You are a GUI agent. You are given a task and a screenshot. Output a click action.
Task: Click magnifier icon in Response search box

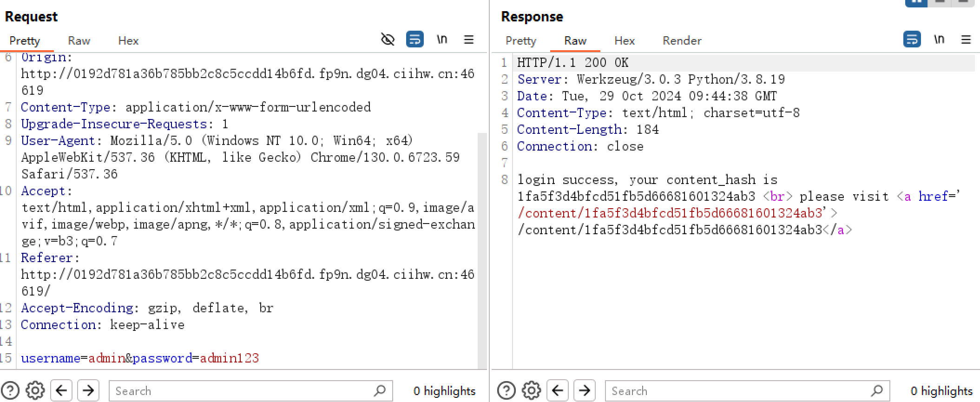pyautogui.click(x=877, y=391)
